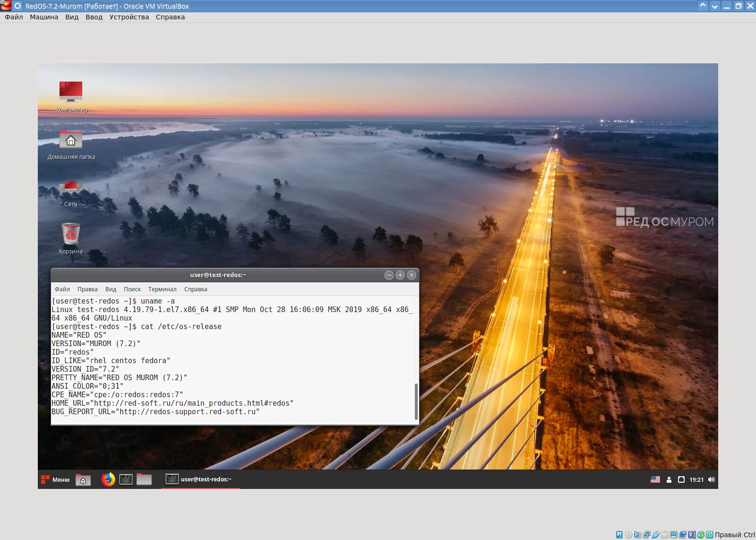
Task: Open the terminal Справка menu
Action: [196, 289]
